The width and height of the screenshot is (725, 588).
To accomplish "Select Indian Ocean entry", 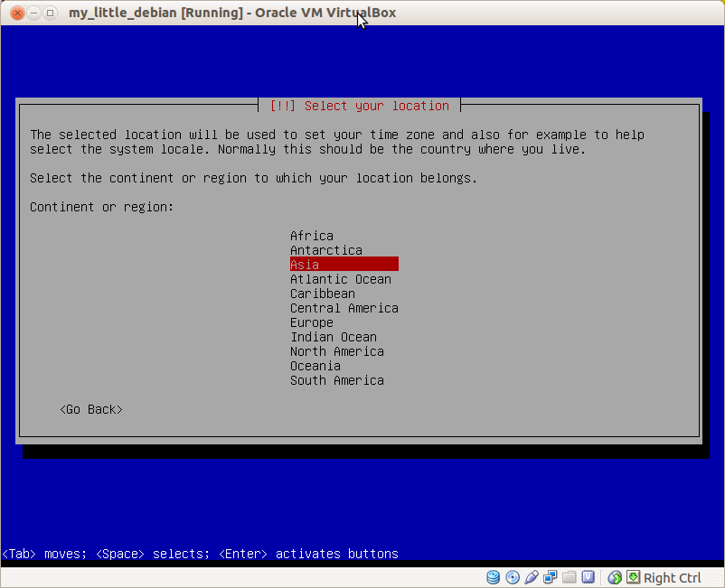I will click(x=334, y=337).
